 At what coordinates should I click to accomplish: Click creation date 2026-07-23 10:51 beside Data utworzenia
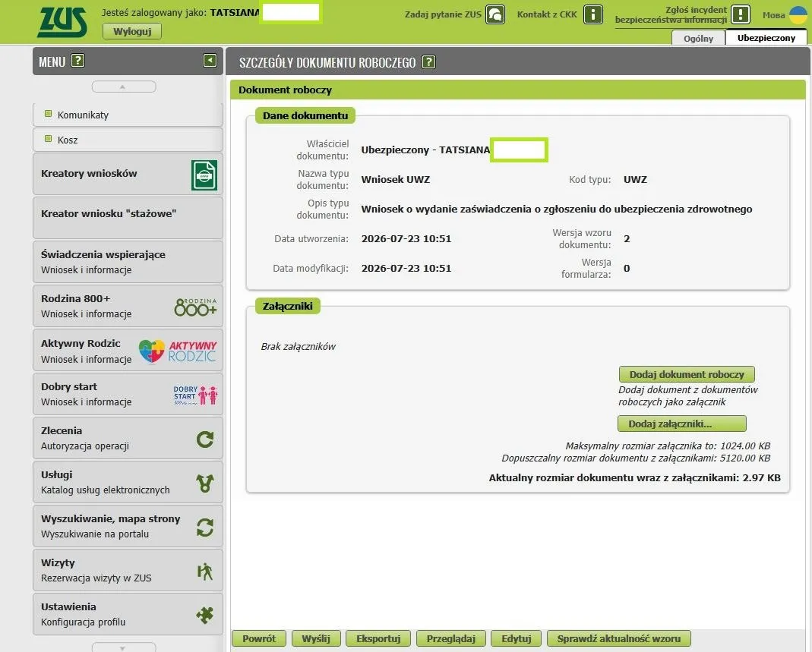(406, 238)
